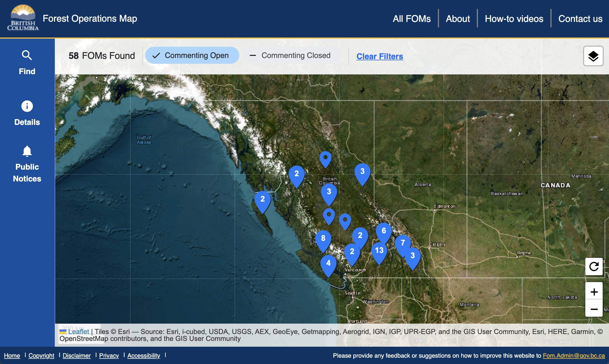609x364 pixels.
Task: Open the Contact us page
Action: click(x=580, y=19)
